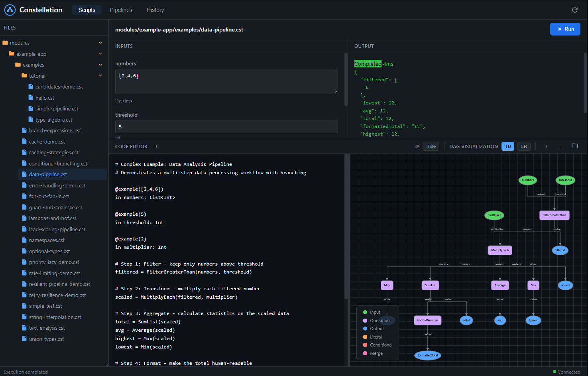Click the Constellation logo icon
Viewport: 588px width, 376px height.
pyautogui.click(x=10, y=10)
